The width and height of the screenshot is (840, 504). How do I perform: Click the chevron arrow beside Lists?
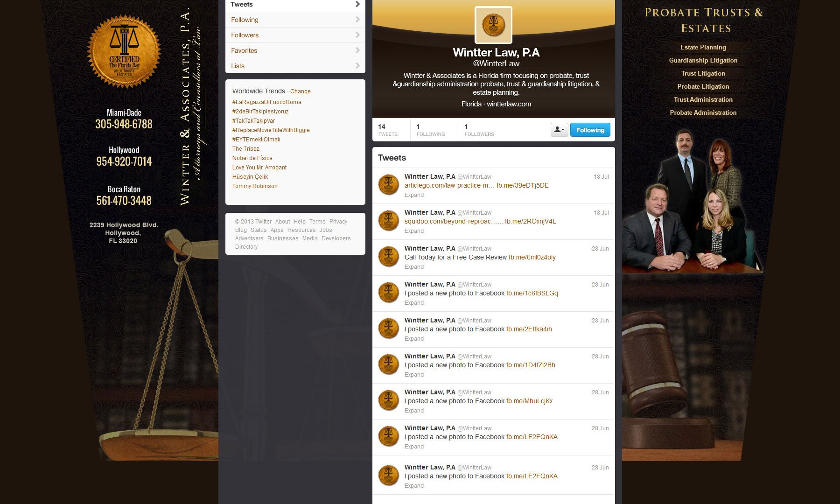tap(357, 66)
